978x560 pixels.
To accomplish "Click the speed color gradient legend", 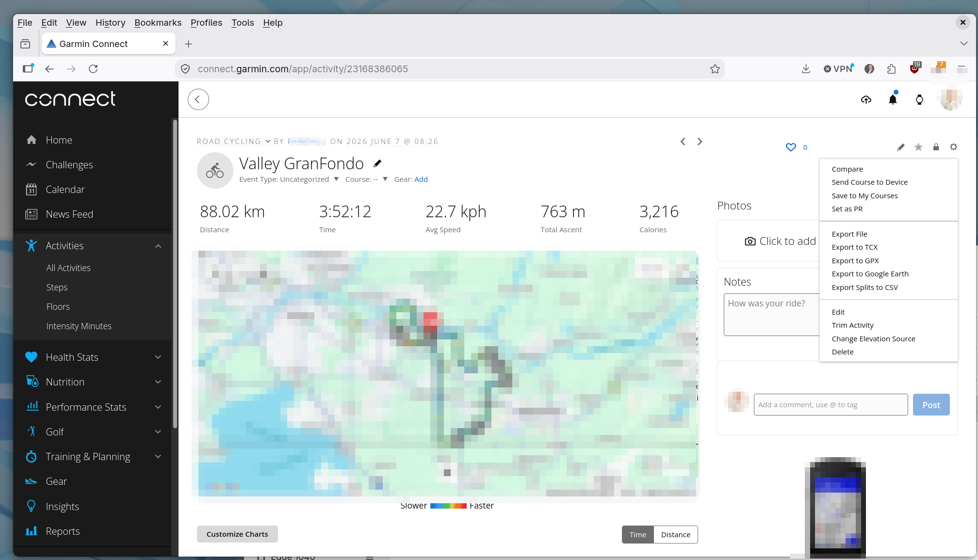I will 448,506.
